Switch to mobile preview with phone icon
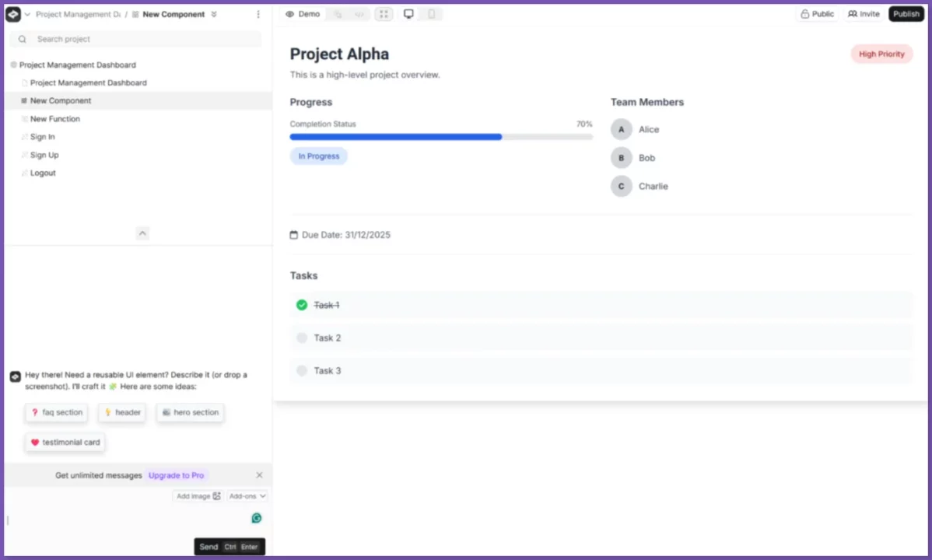The height and width of the screenshot is (560, 932). pos(432,13)
